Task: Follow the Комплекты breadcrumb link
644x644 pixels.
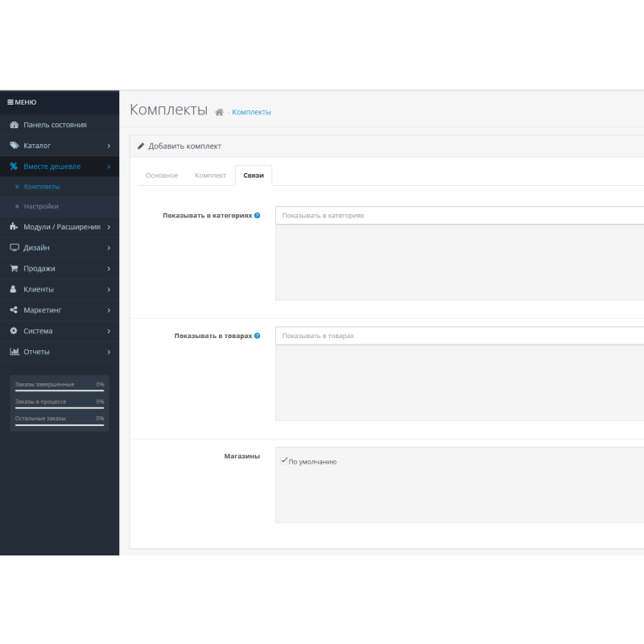Action: coord(251,112)
